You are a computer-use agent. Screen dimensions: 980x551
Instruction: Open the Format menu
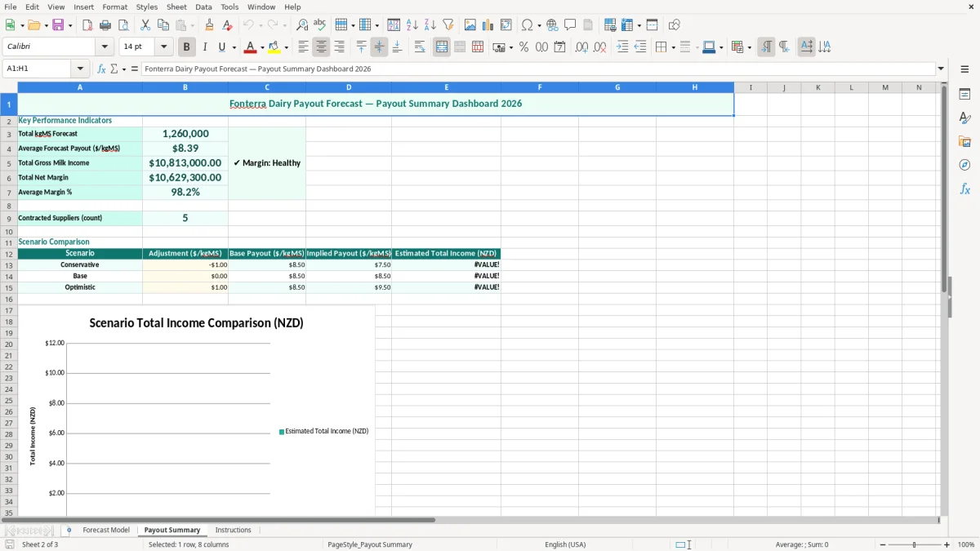click(114, 7)
